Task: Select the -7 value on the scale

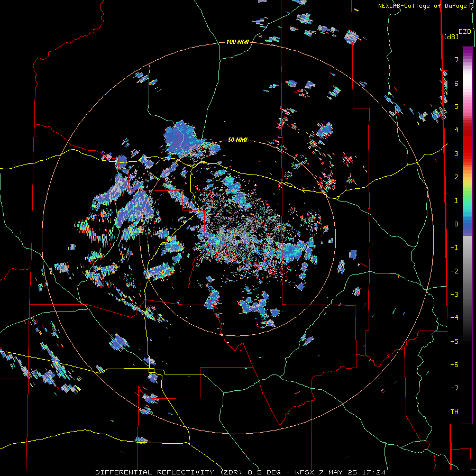Action: coord(454,388)
